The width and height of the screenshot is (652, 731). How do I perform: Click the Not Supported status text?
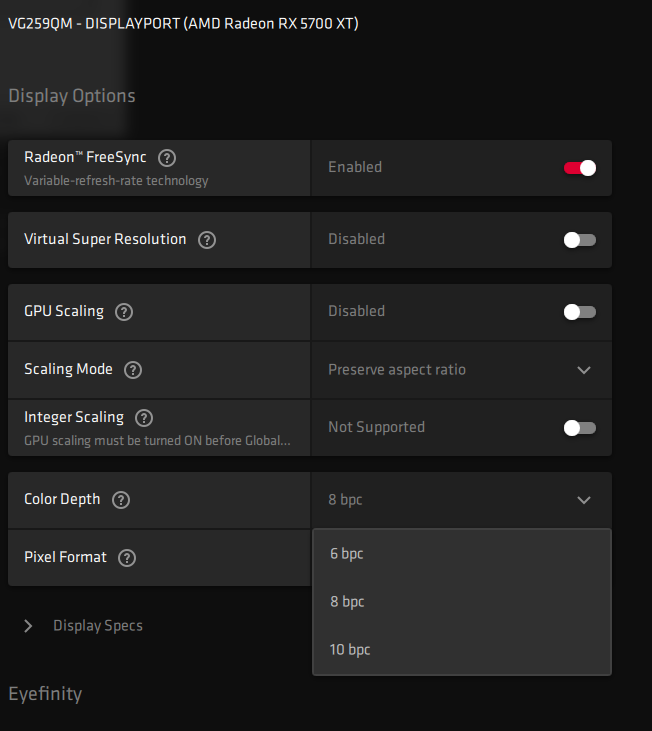click(377, 427)
